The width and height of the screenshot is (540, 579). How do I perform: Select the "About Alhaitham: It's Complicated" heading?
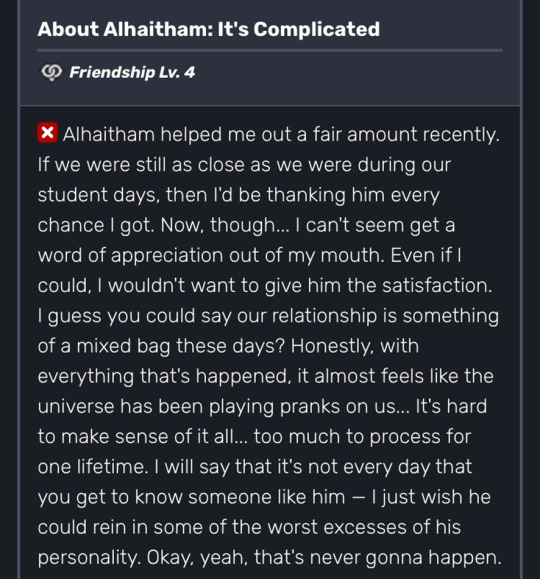(209, 29)
